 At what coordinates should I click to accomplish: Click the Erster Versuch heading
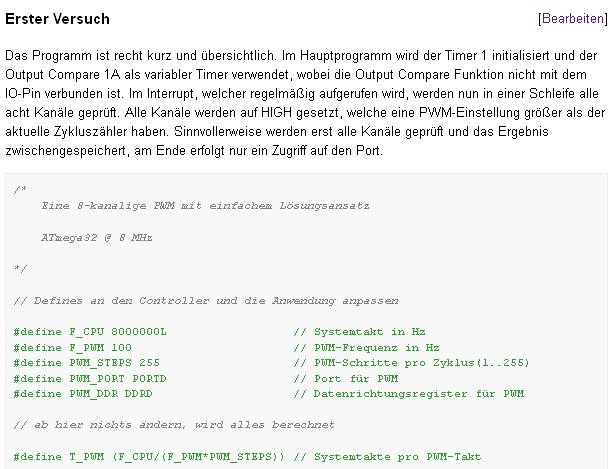[x=57, y=19]
